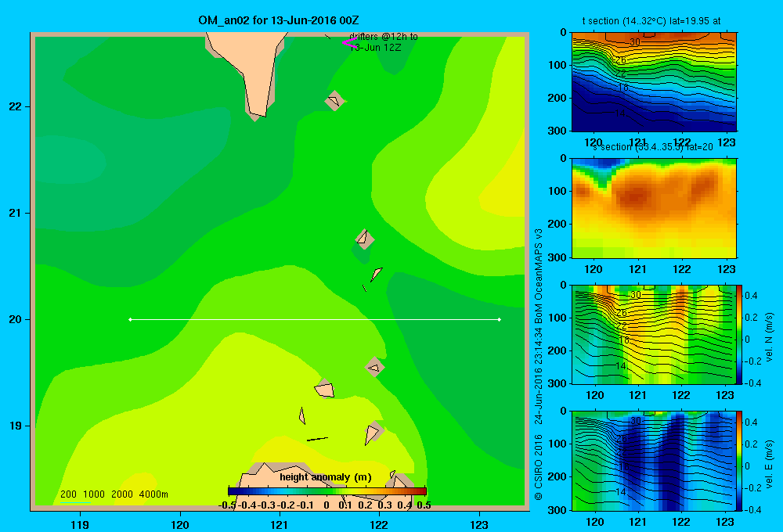Click the green middle of height anomaly colorbar
Viewport: 783px width, 532px height.
pos(327,491)
